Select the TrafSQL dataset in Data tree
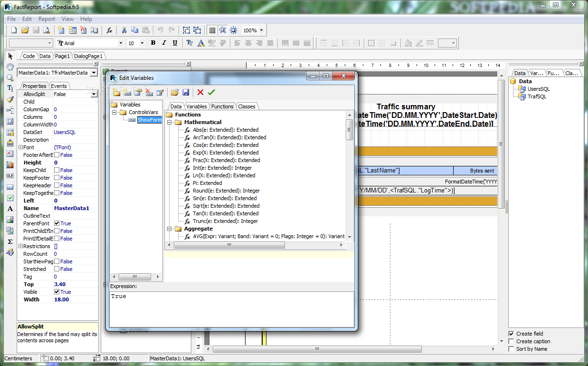This screenshot has height=366, width=588. 537,96
